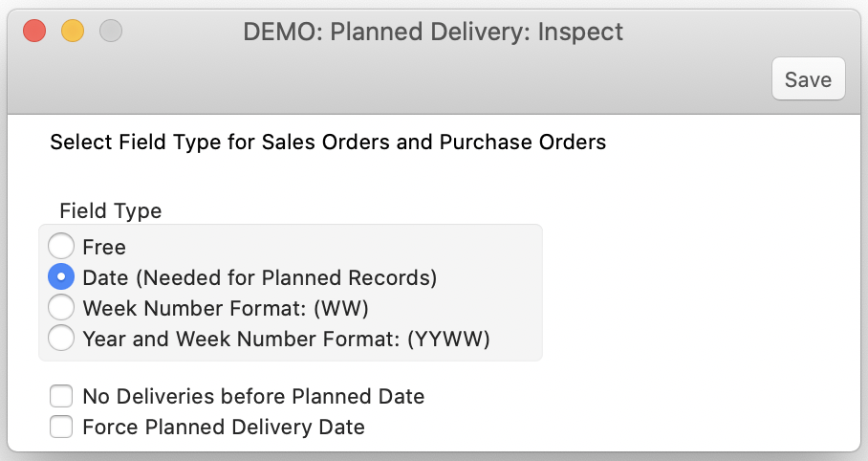Screen dimensions: 868x461
Task: Click the window title 'DEMO: Planned Delivery: Inspect'
Action: pos(433,31)
